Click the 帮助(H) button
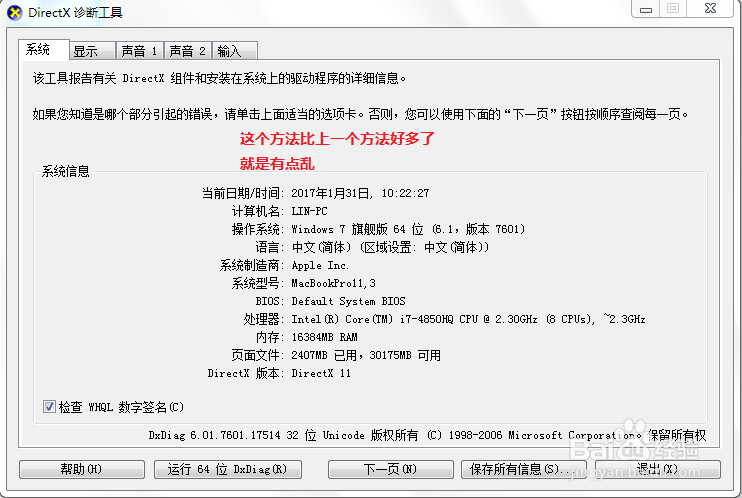Screen dimensions: 742x498 pos(82,469)
